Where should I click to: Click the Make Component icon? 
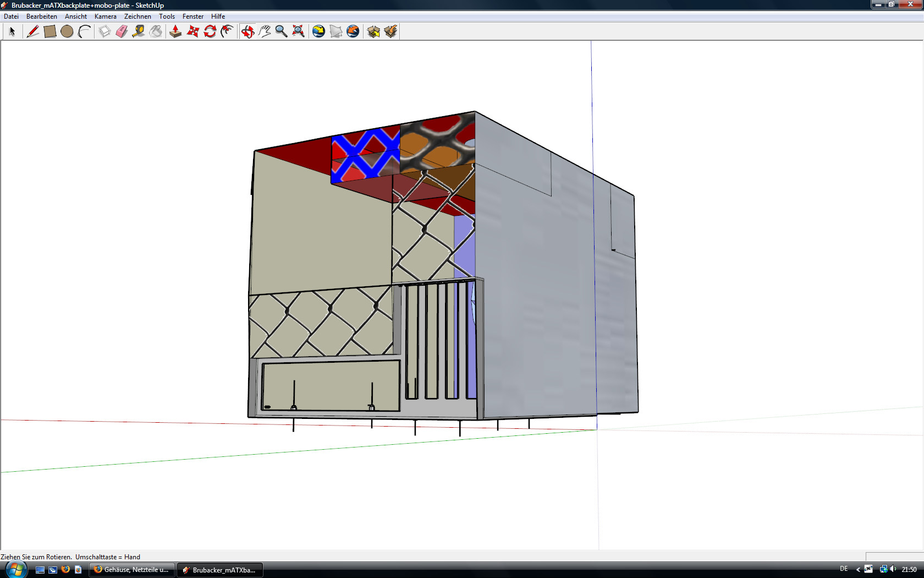(x=105, y=31)
